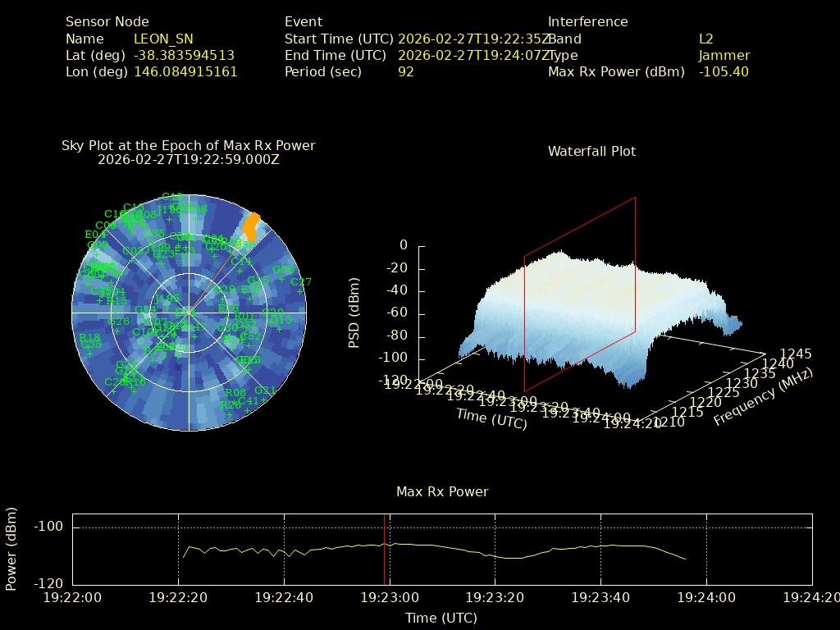Click the red marker line in Max Rx Power chart
Image resolution: width=840 pixels, height=630 pixels.
point(385,549)
